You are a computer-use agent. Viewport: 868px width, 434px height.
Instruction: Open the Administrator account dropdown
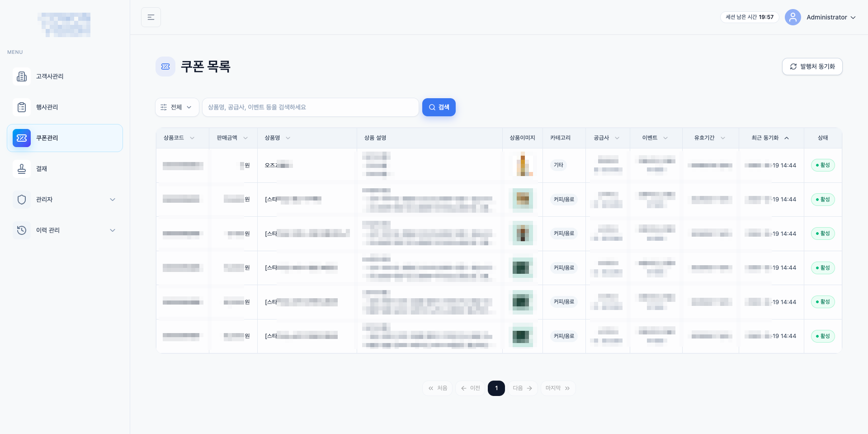click(x=831, y=17)
